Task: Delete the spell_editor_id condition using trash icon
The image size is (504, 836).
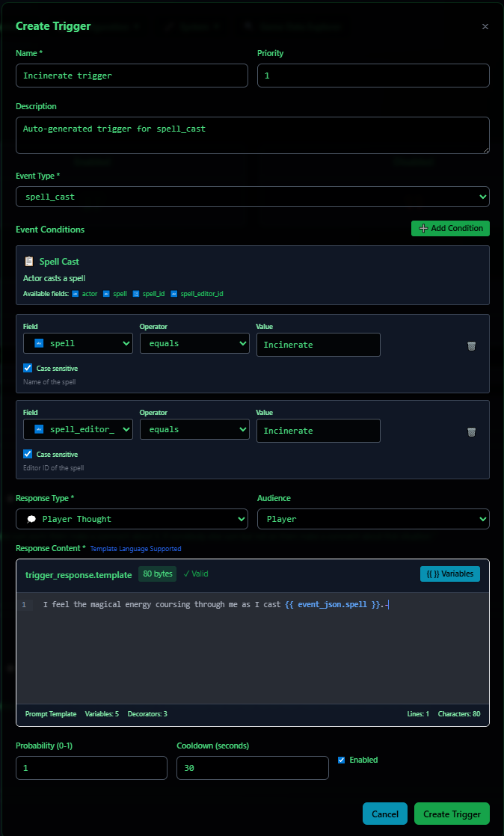Action: point(471,432)
